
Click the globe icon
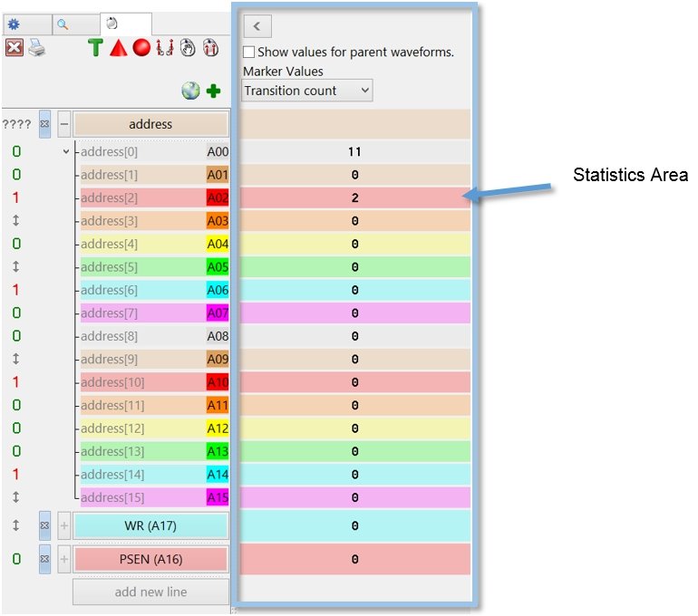[190, 91]
